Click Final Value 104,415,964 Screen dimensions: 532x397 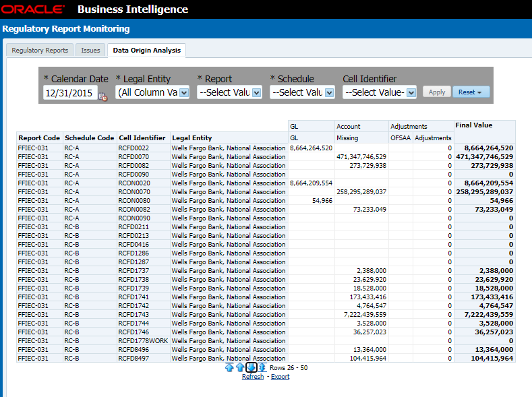(492, 359)
